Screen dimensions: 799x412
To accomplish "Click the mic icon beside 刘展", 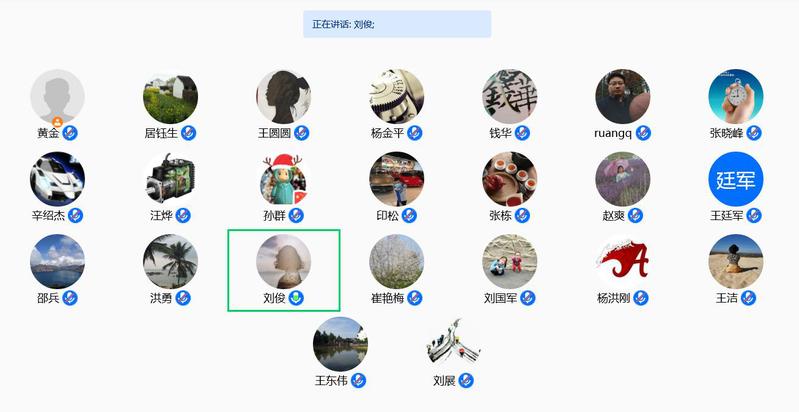I will 466,381.
